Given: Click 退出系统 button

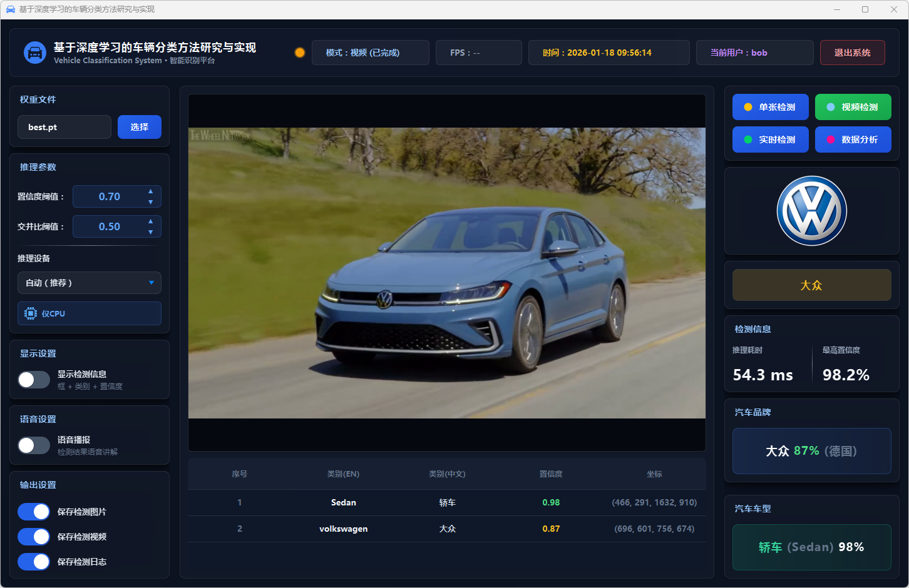Looking at the screenshot, I should click(x=853, y=53).
